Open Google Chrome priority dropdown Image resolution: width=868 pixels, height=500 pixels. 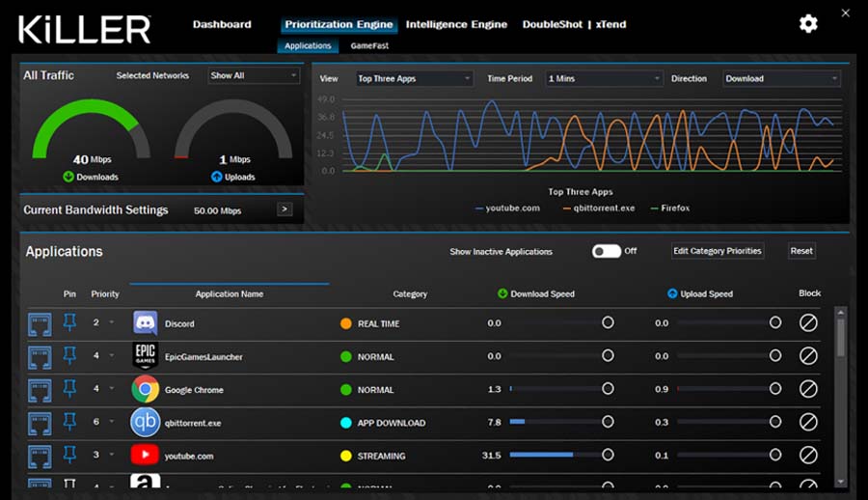(x=112, y=389)
